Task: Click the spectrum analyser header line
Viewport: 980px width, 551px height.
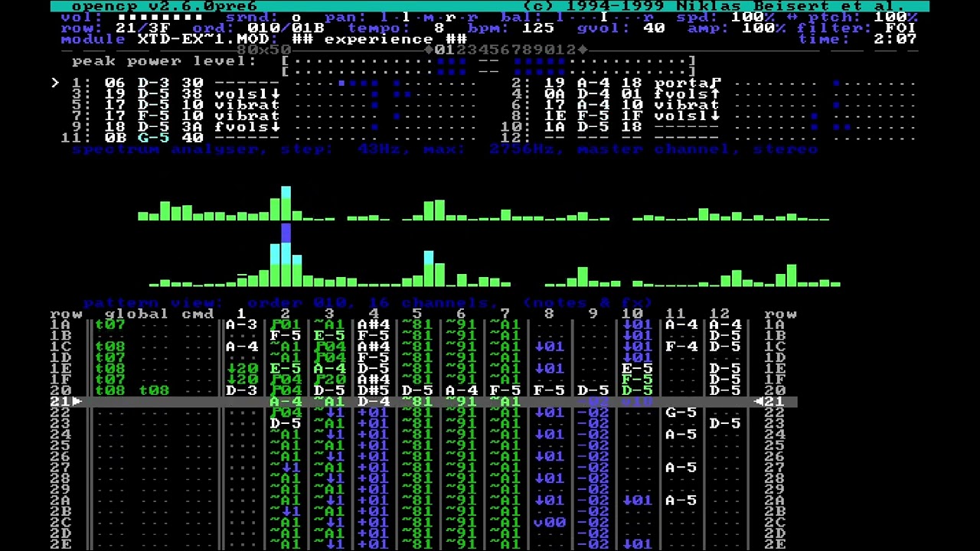Action: click(446, 149)
